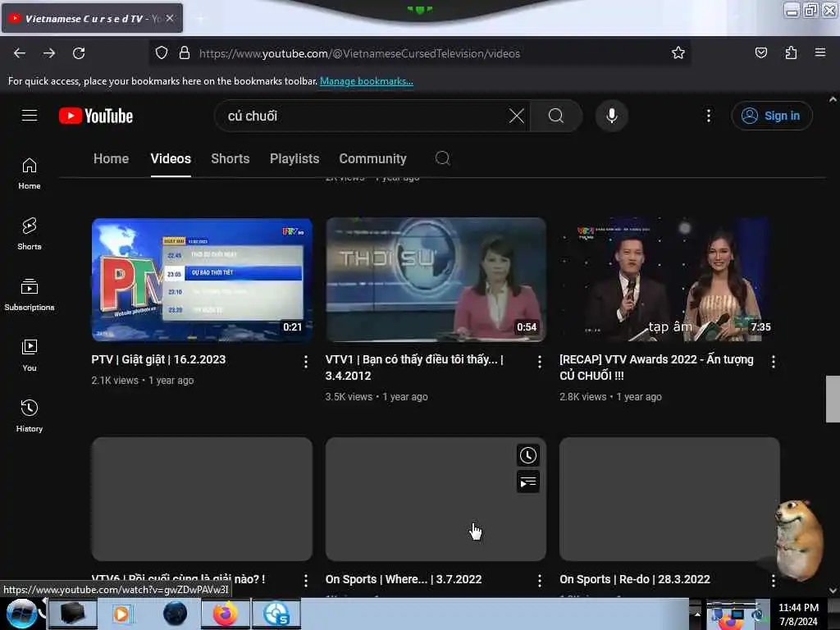Open History in the left sidebar

[30, 416]
